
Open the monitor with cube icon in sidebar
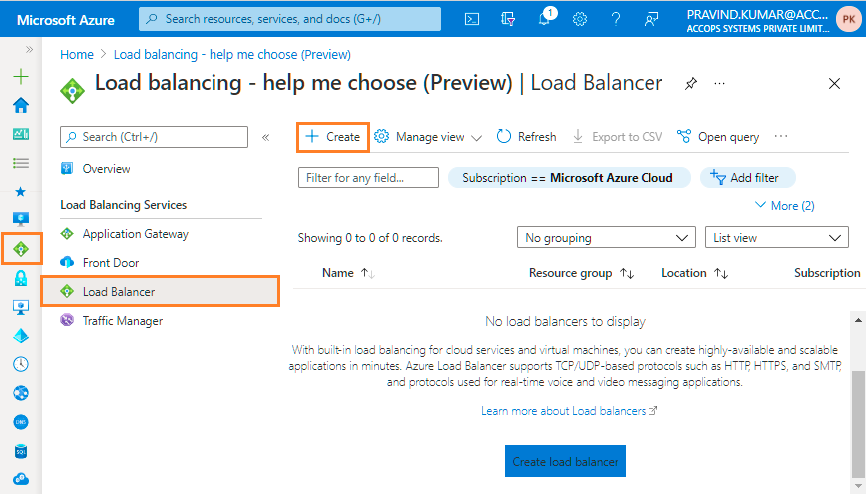tap(21, 307)
